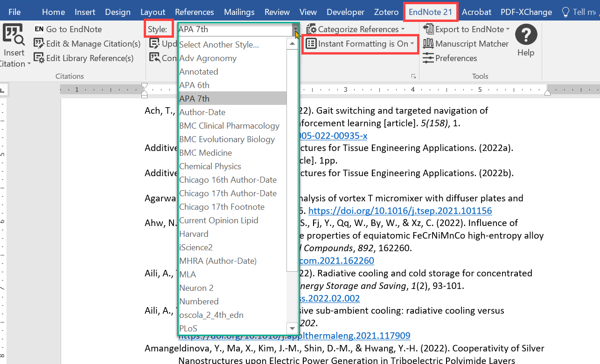Collapse the Style dropdown arrow
600x364 pixels.
pyautogui.click(x=296, y=29)
